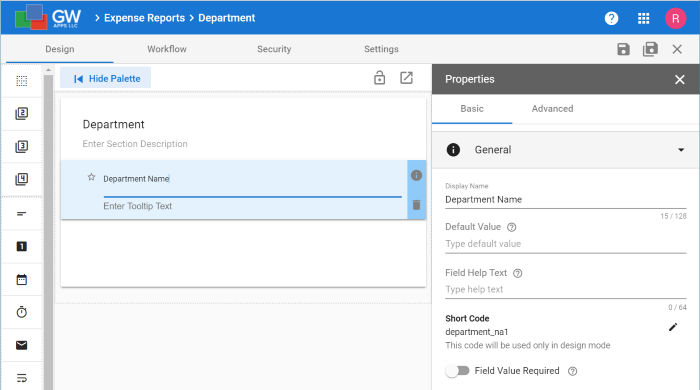
Task: Click the Enter Tooltip Text placeholder
Action: (x=138, y=206)
